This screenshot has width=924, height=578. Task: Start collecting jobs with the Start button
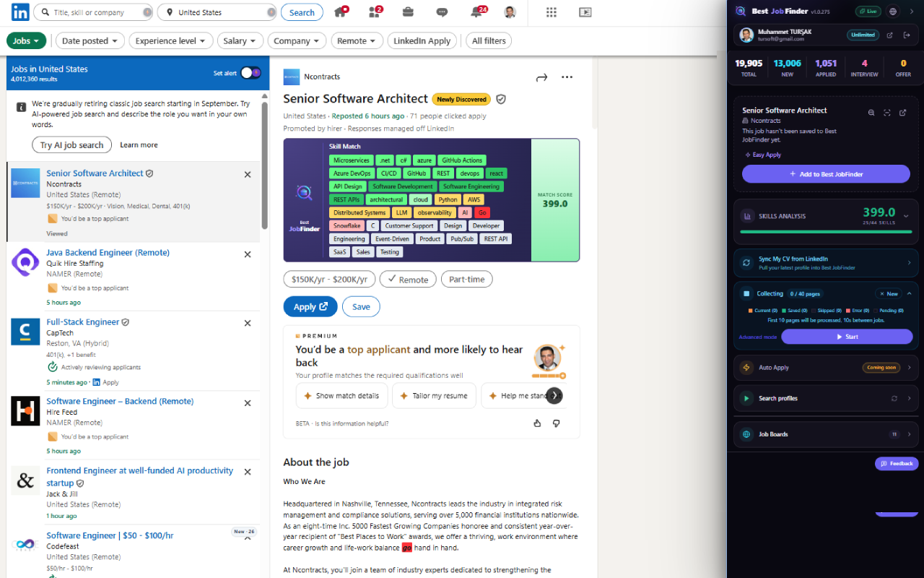pyautogui.click(x=847, y=337)
